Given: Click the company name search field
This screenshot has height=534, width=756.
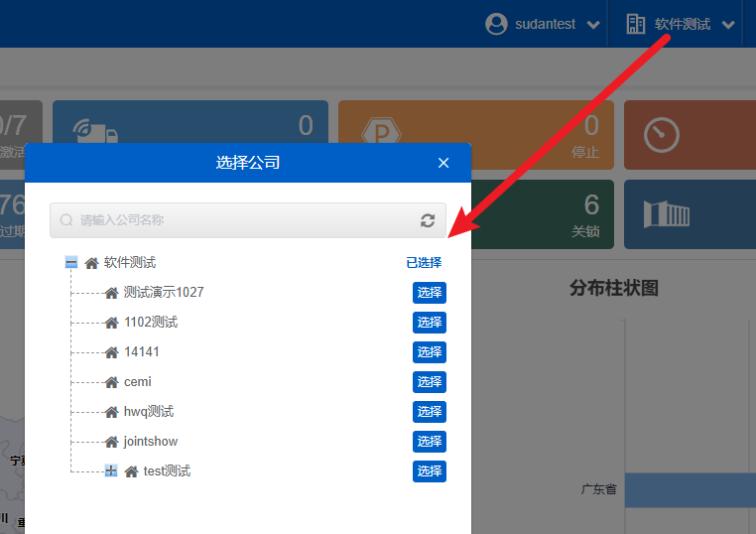Looking at the screenshot, I should pyautogui.click(x=243, y=220).
